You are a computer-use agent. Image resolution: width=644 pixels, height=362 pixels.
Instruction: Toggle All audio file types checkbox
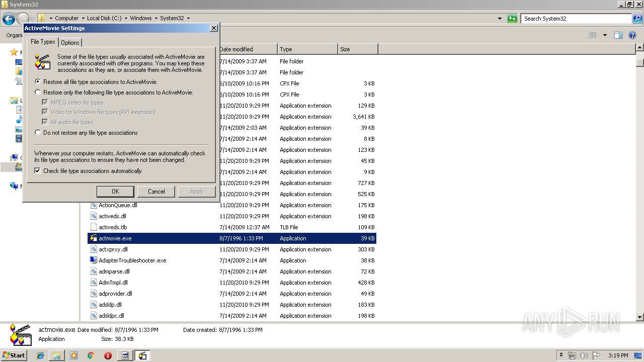(x=45, y=122)
